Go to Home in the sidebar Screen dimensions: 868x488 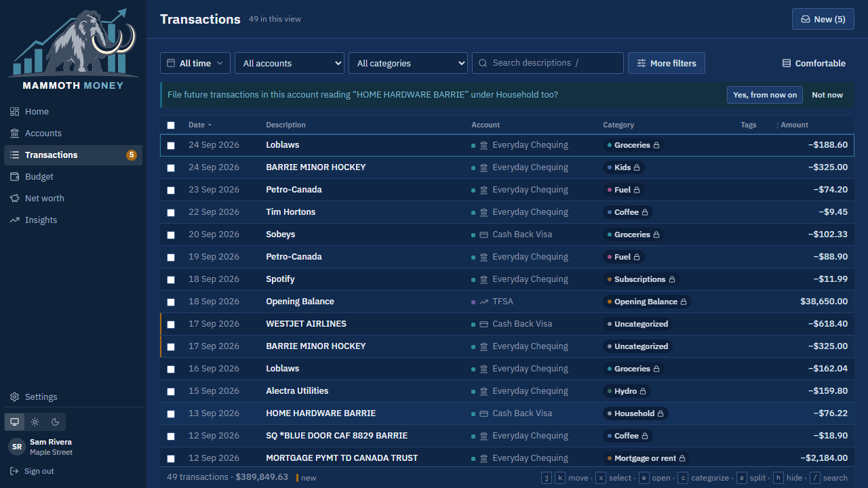73,111
